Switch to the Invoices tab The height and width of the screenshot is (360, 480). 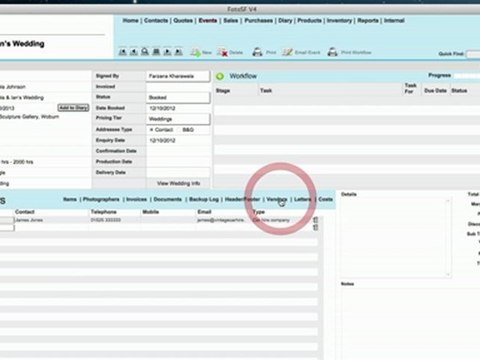[x=136, y=199]
